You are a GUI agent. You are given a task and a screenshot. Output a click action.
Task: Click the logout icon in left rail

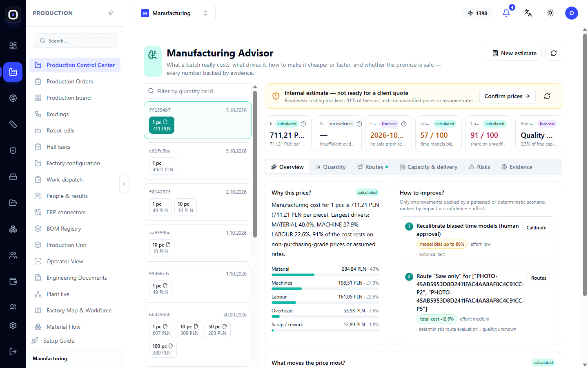coord(13,352)
